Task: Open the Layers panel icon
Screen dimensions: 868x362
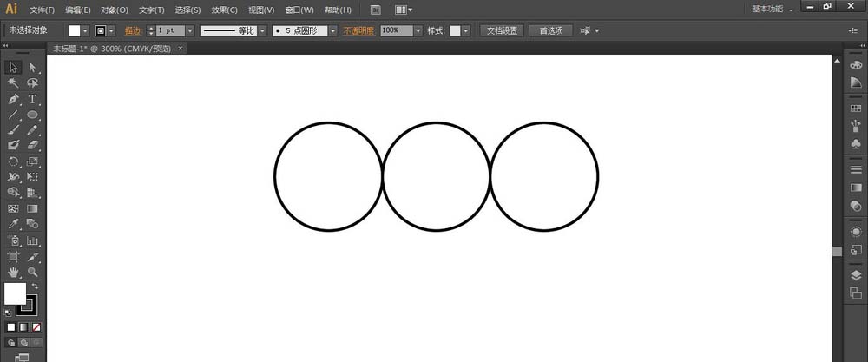Action: (855, 275)
